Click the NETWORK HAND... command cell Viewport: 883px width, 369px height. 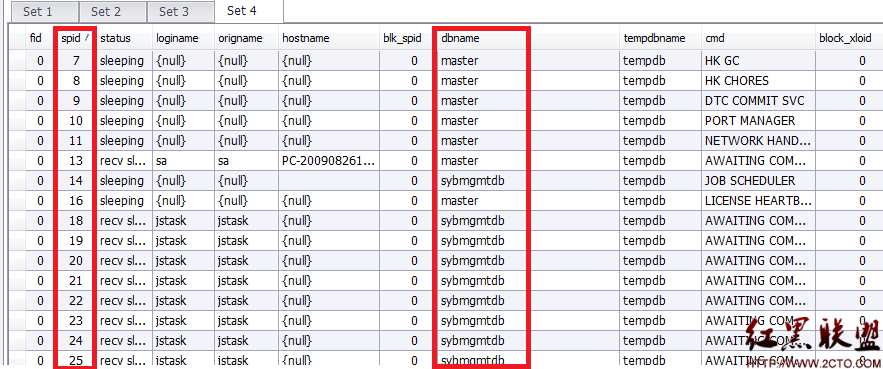pyautogui.click(x=758, y=141)
